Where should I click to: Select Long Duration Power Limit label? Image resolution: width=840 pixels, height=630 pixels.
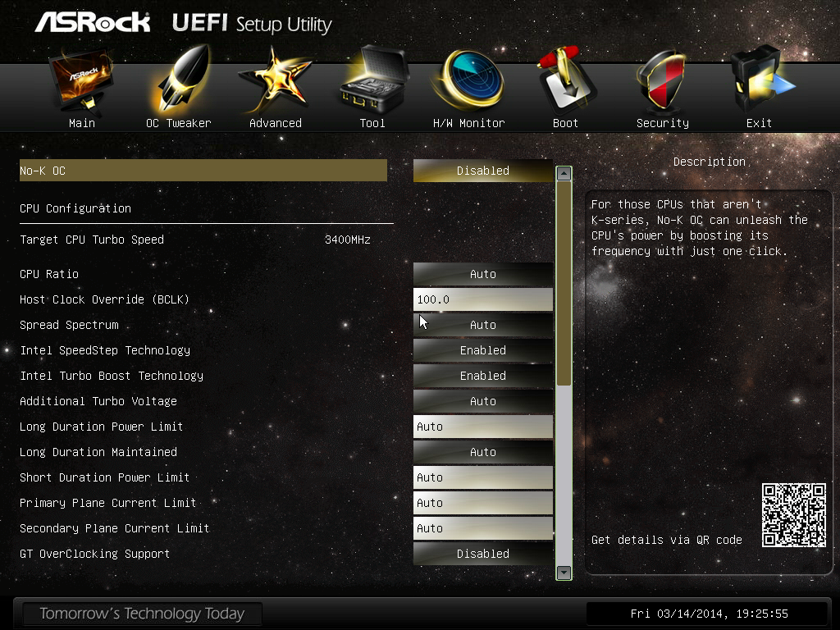coord(101,427)
